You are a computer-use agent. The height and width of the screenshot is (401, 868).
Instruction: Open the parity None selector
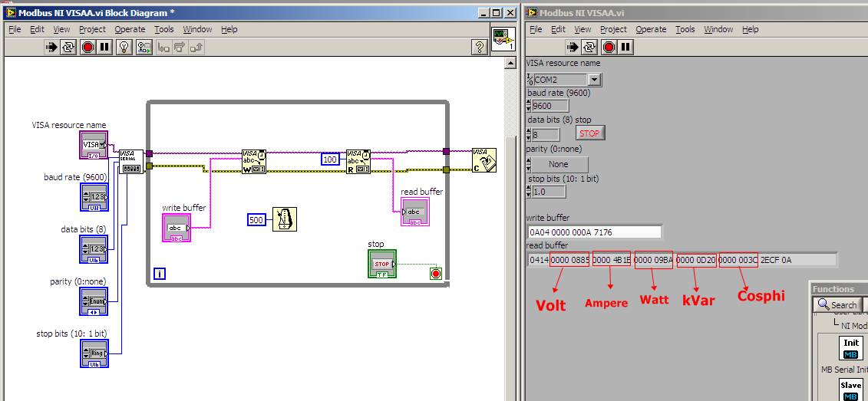pos(558,164)
